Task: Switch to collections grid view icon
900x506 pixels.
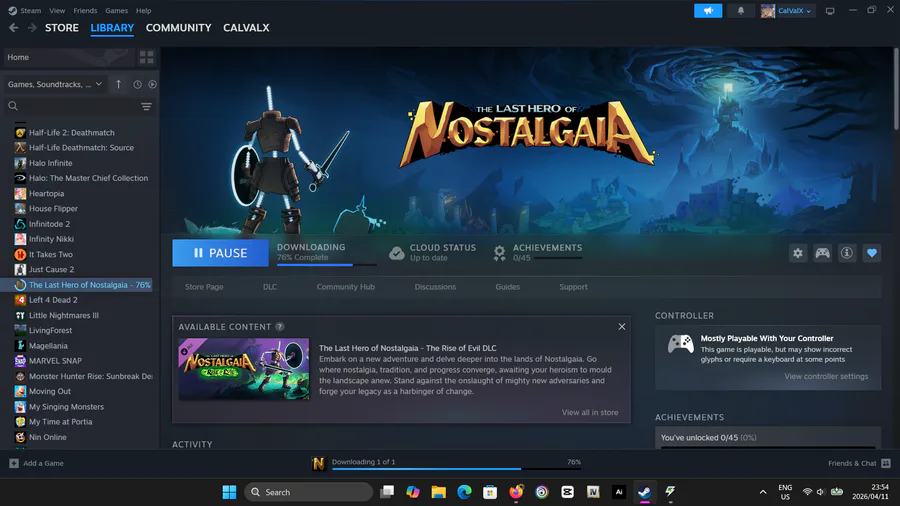Action: tap(146, 57)
